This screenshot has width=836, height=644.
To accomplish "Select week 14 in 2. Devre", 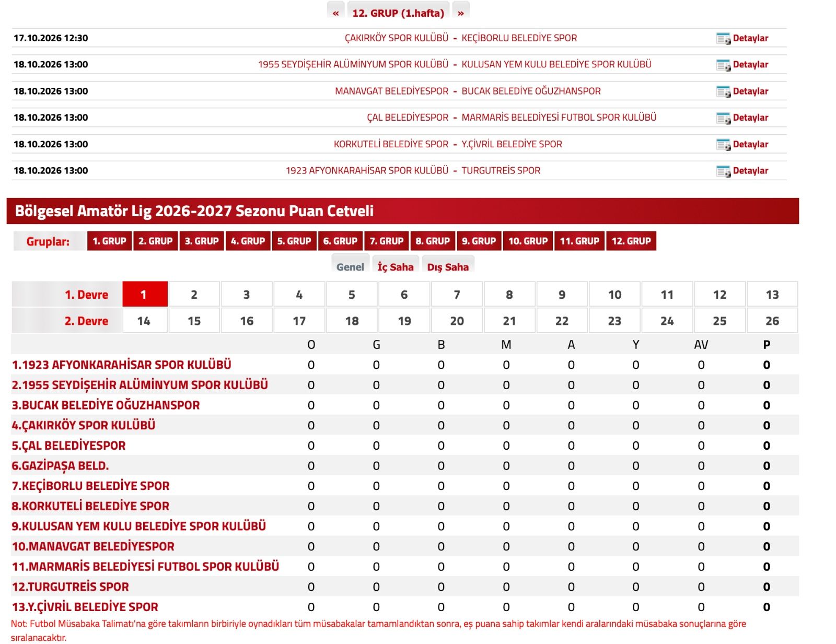I will pos(145,320).
